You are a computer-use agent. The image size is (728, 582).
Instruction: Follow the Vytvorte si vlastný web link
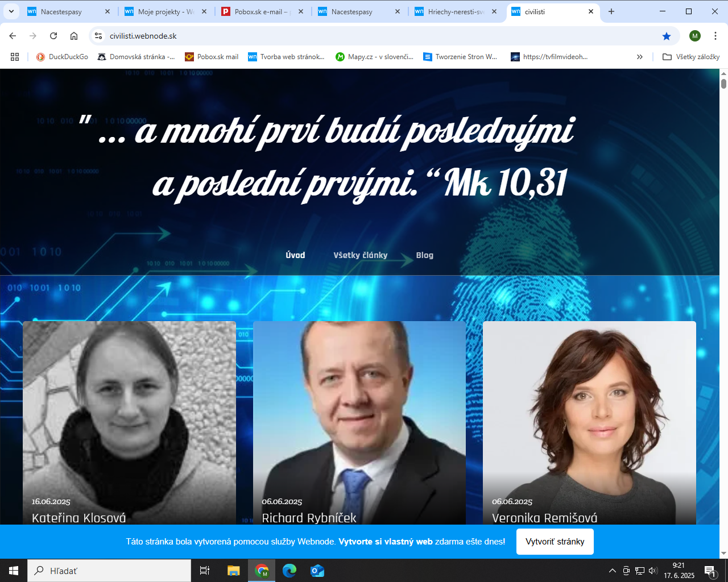click(x=386, y=542)
